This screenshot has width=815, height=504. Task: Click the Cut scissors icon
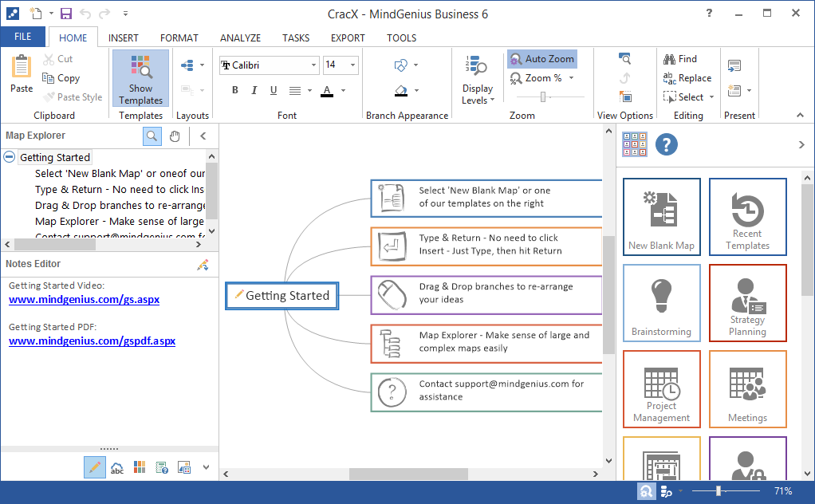[49, 59]
